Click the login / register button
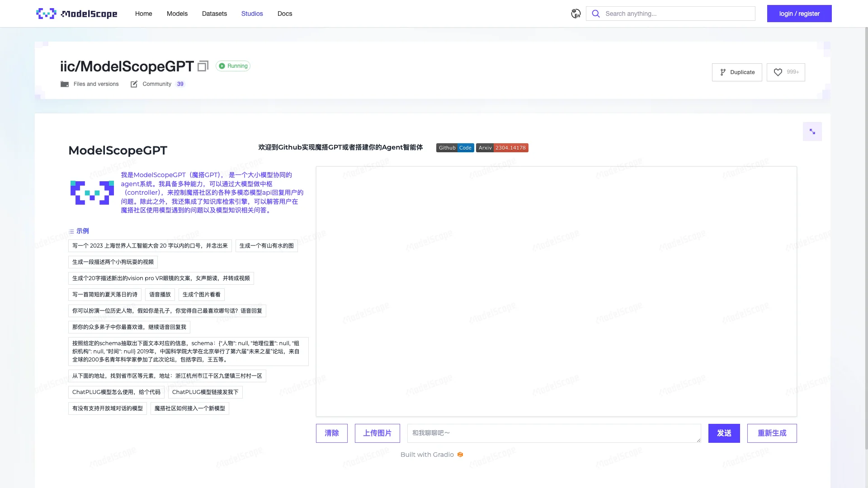Viewport: 868px width, 488px height. pos(799,13)
